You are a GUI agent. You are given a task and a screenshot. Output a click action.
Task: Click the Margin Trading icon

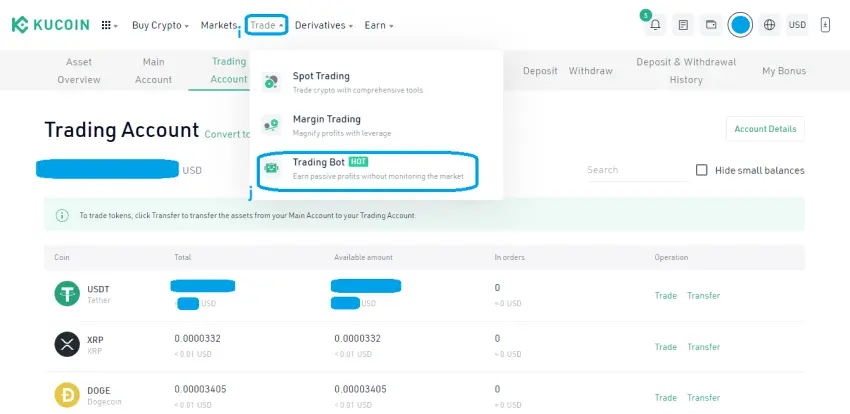click(x=271, y=125)
